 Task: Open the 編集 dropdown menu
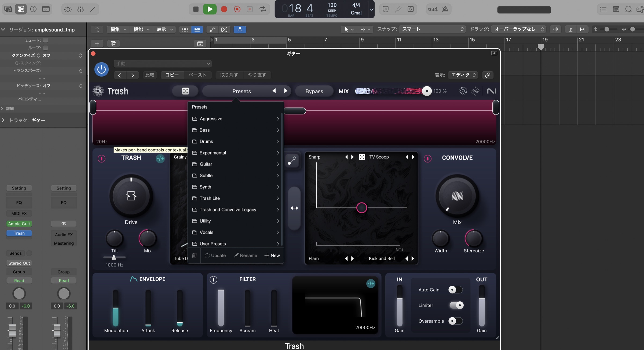pyautogui.click(x=118, y=30)
